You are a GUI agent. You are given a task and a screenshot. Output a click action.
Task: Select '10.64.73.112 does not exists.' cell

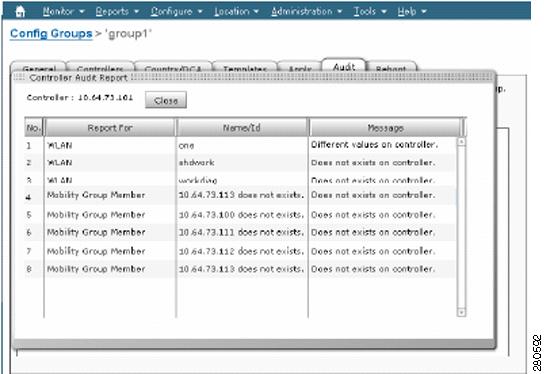pos(241,251)
